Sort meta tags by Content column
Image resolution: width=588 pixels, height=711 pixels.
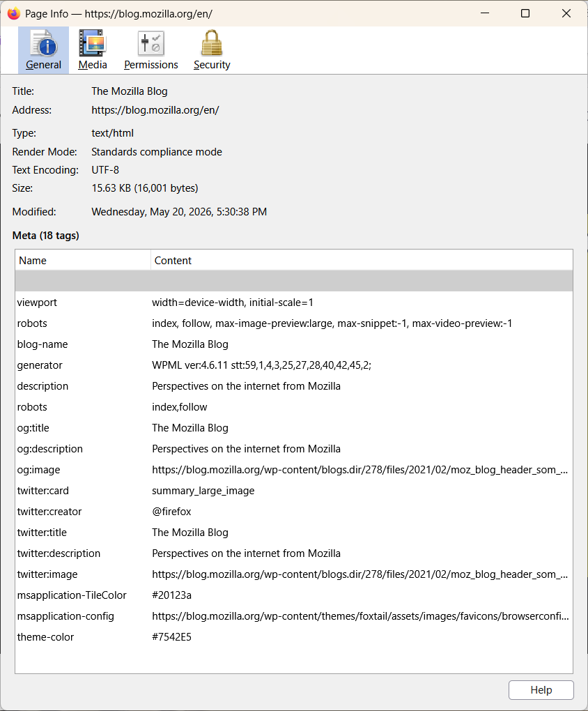(x=362, y=260)
